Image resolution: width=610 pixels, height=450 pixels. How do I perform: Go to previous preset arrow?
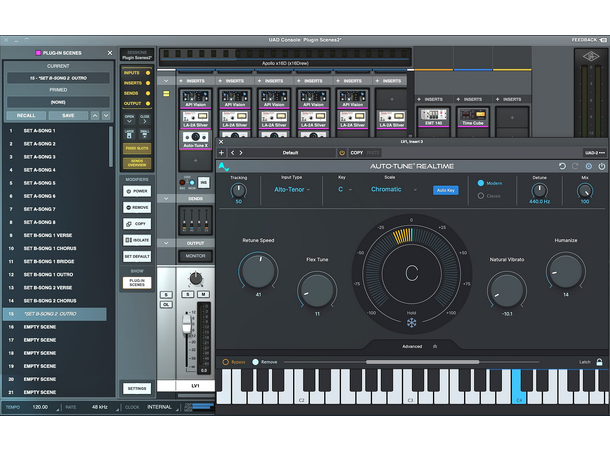click(x=233, y=152)
